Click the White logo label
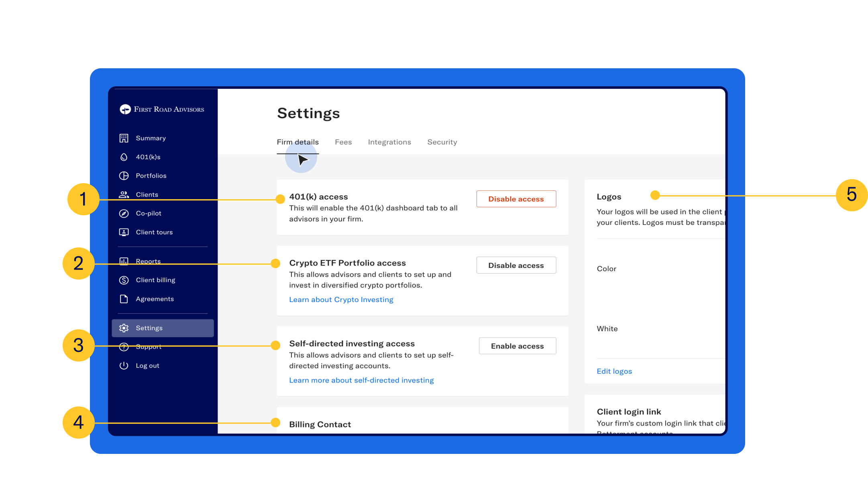Screen dimensions: 868x482 pos(607,329)
